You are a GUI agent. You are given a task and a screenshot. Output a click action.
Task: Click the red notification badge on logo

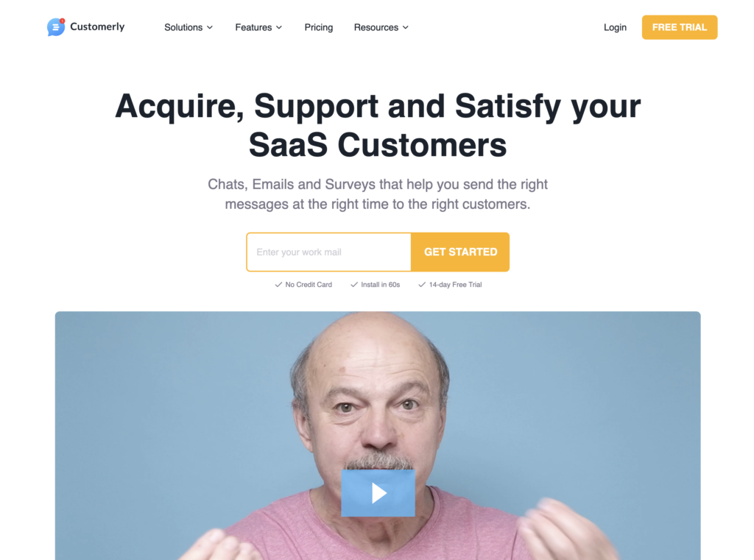(63, 21)
